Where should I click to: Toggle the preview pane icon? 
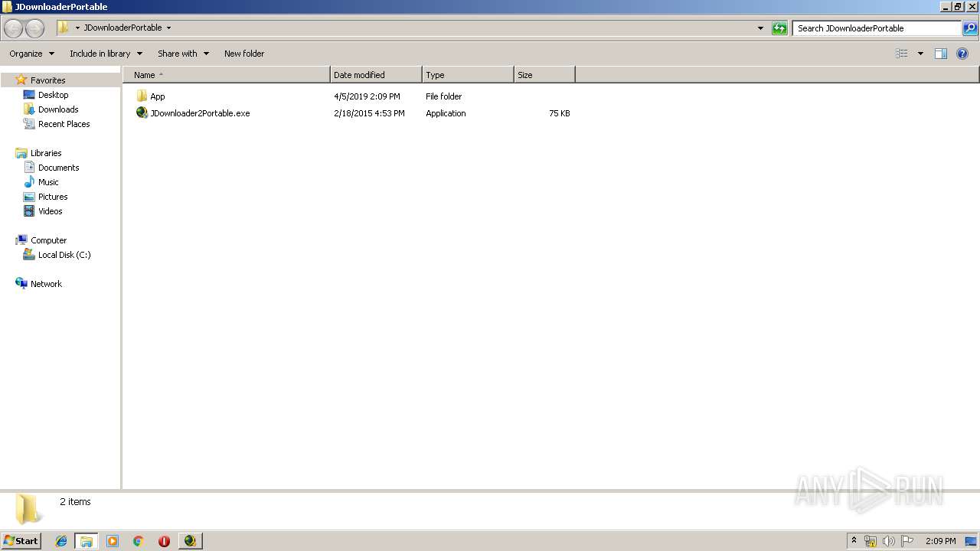pos(941,54)
